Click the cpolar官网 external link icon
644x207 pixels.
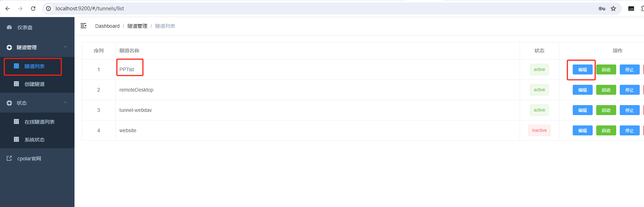[9, 158]
